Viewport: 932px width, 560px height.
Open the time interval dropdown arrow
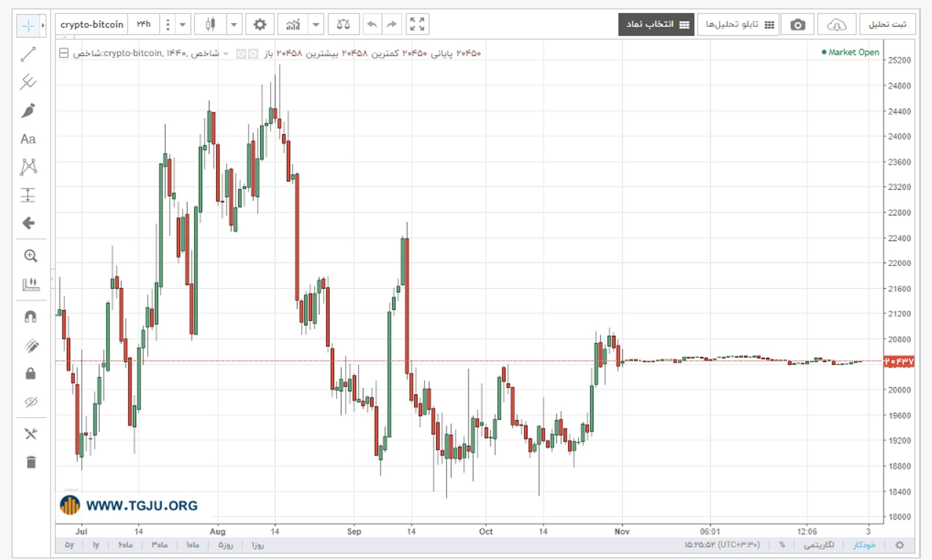pyautogui.click(x=183, y=25)
